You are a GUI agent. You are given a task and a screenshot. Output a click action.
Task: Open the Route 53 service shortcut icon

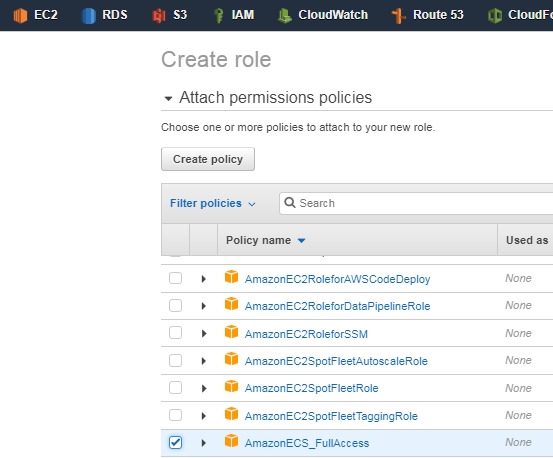399,16
